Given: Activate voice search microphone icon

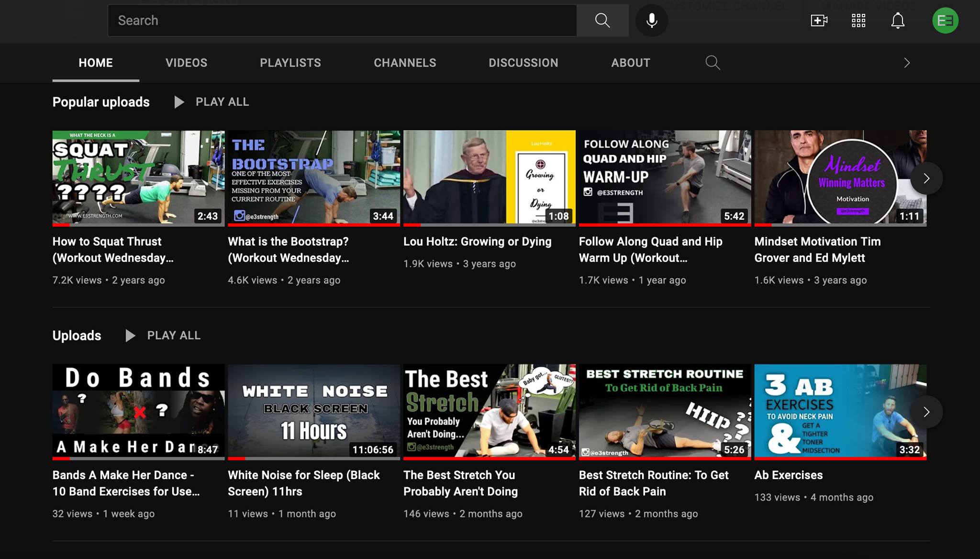Looking at the screenshot, I should pyautogui.click(x=651, y=21).
